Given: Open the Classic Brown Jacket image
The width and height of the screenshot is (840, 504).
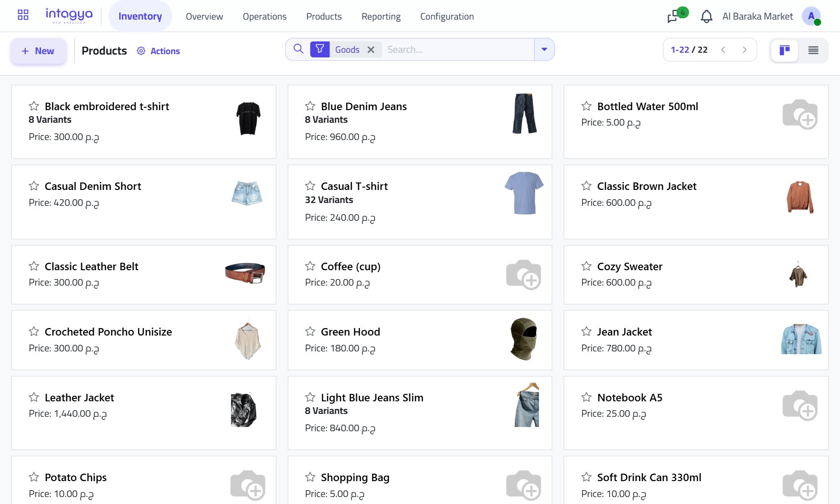Looking at the screenshot, I should point(800,197).
